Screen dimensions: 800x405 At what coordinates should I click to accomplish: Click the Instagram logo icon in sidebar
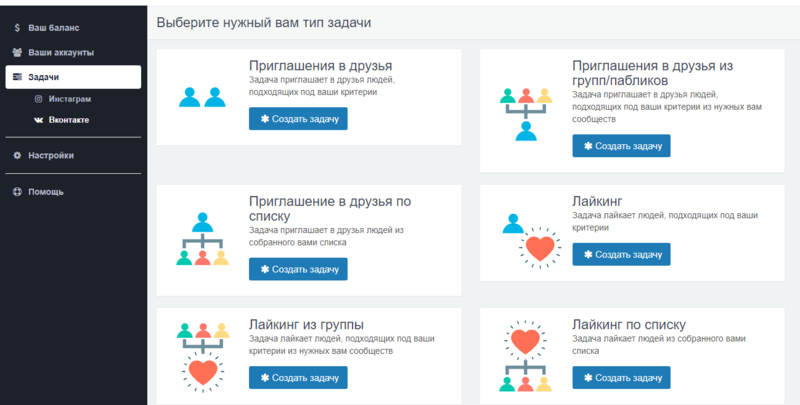click(38, 99)
